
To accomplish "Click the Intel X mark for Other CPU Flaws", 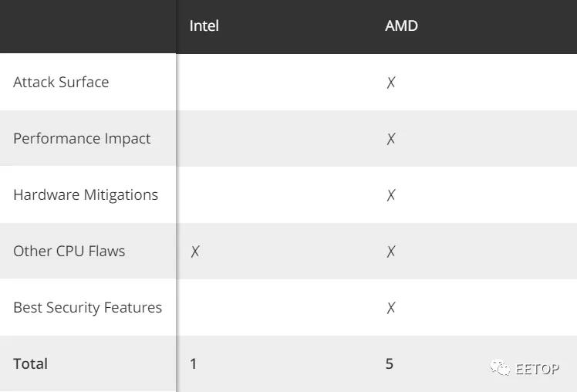I will tap(195, 252).
